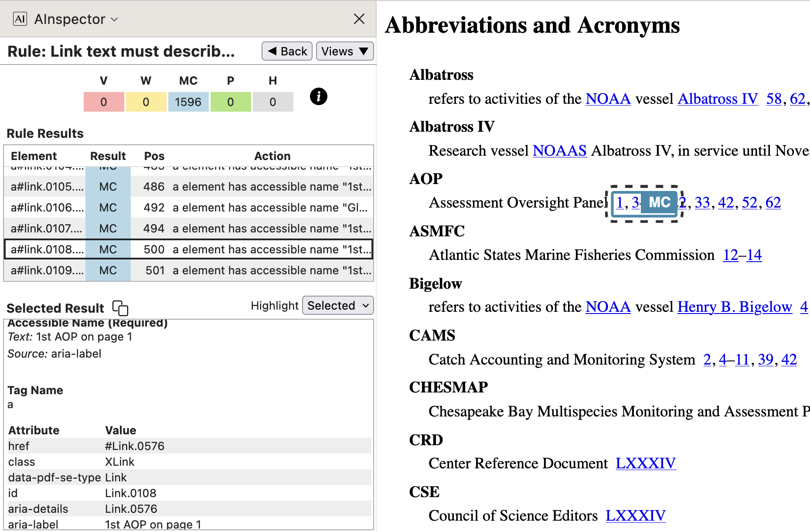Go back using the Back button
Screen dimensions: 810x532
(287, 51)
